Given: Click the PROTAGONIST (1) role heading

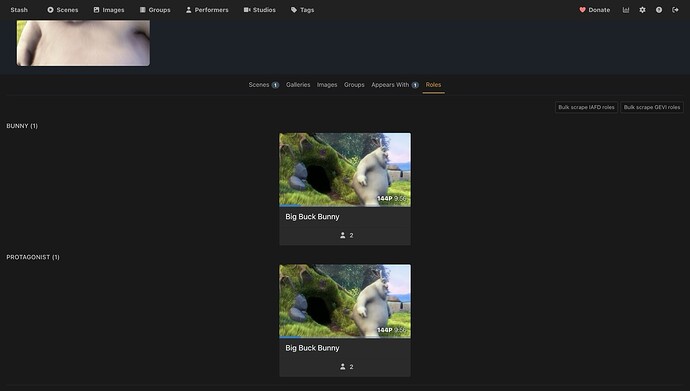Looking at the screenshot, I should (x=33, y=257).
